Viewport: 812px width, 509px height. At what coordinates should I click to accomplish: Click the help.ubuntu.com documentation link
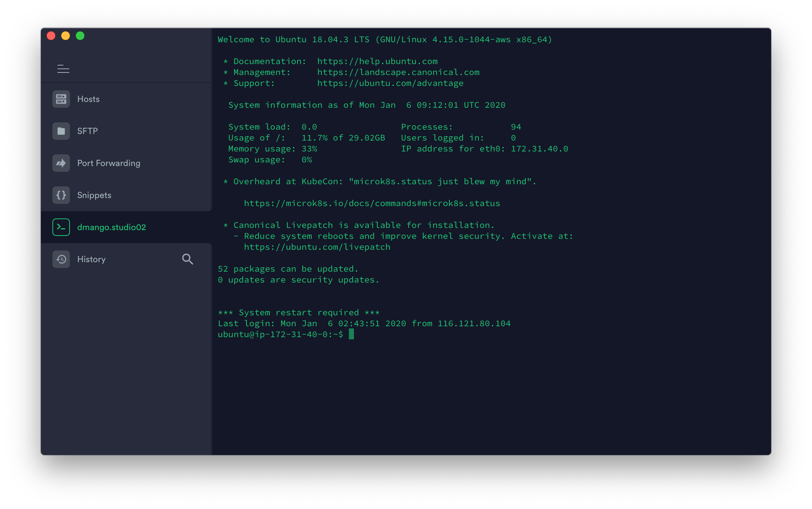[x=377, y=61]
